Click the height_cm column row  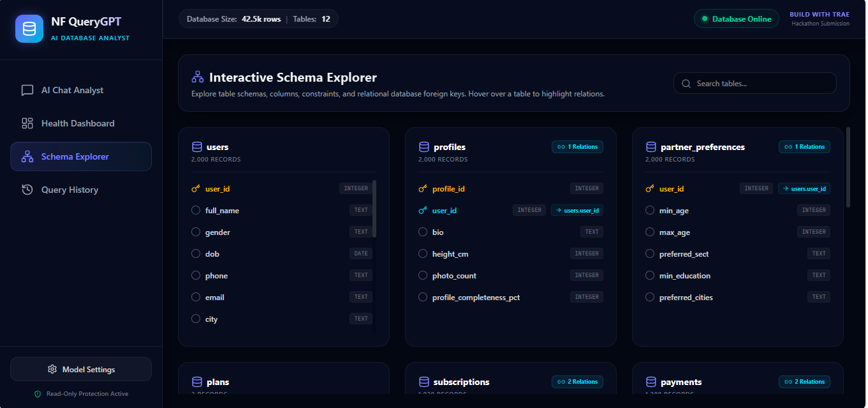511,254
